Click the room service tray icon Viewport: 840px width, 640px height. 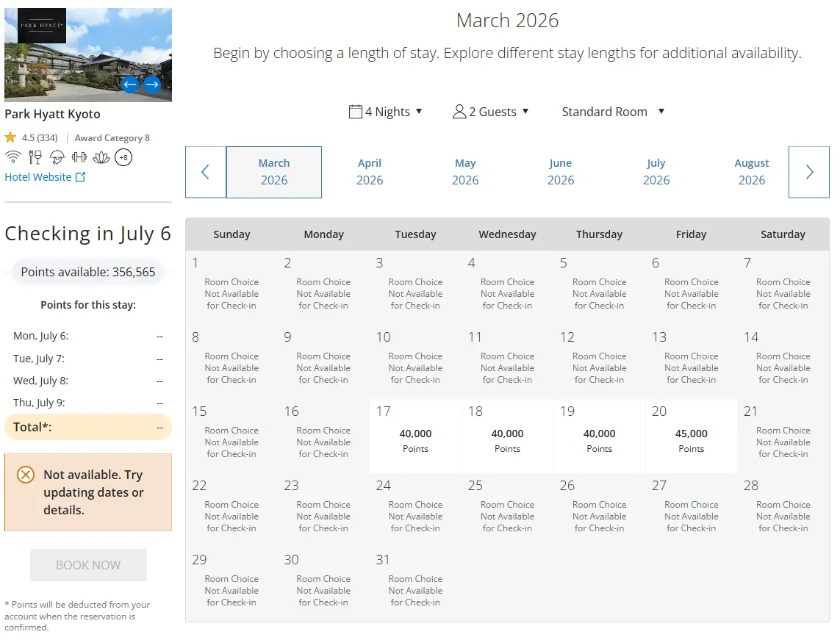pos(57,157)
